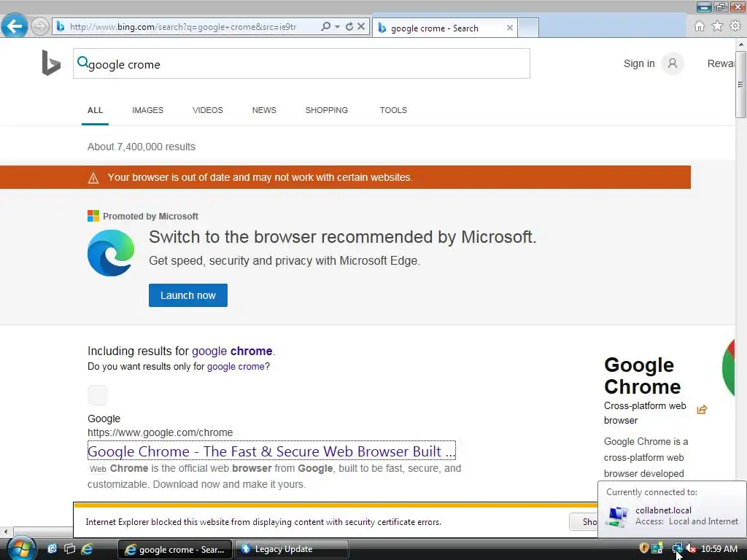The width and height of the screenshot is (747, 560).
Task: Click the muted volume tray icon
Action: pos(692,548)
